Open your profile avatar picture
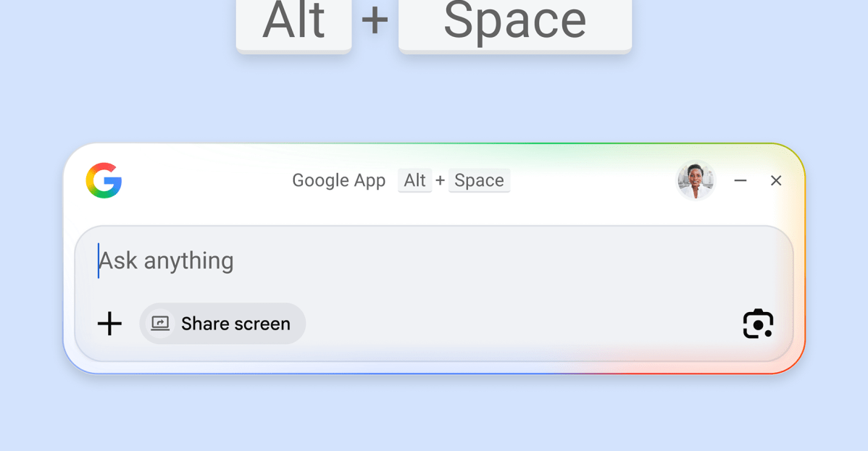868x451 pixels. click(x=695, y=180)
